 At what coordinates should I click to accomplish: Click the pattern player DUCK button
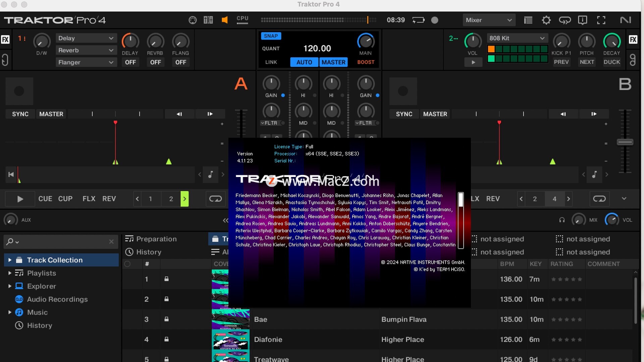[x=612, y=62]
